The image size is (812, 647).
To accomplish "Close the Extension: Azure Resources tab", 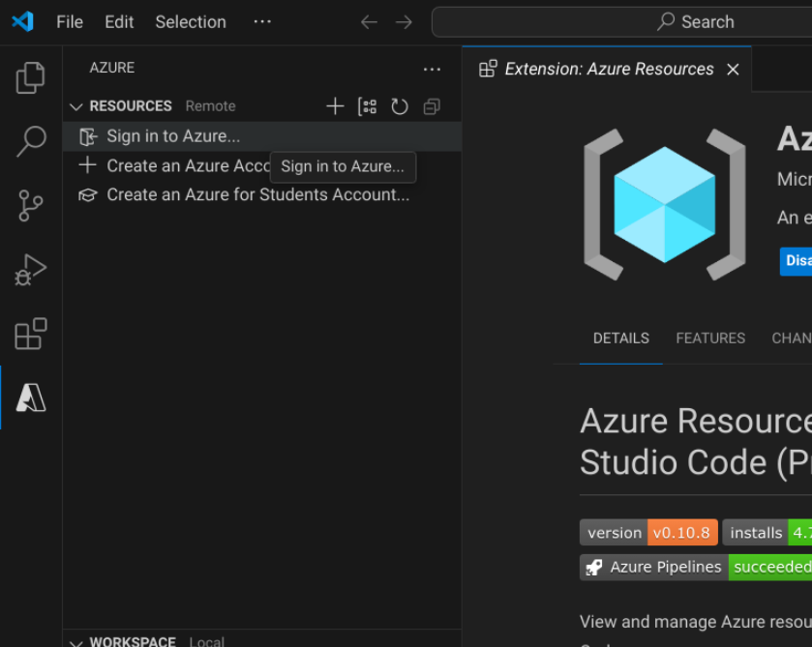I will tap(733, 70).
